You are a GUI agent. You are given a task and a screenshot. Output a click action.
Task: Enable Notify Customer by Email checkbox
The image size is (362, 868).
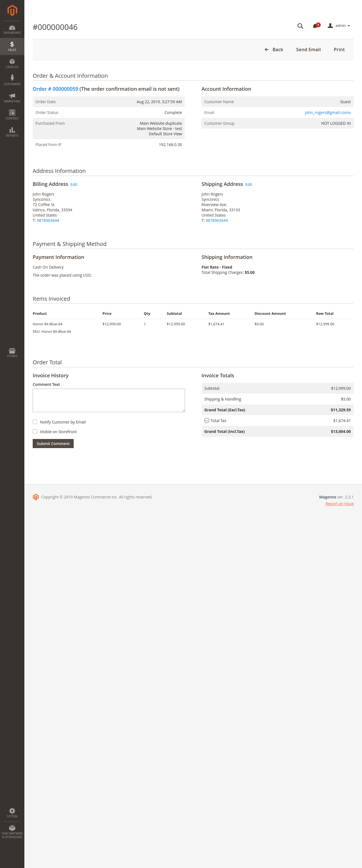tap(35, 422)
